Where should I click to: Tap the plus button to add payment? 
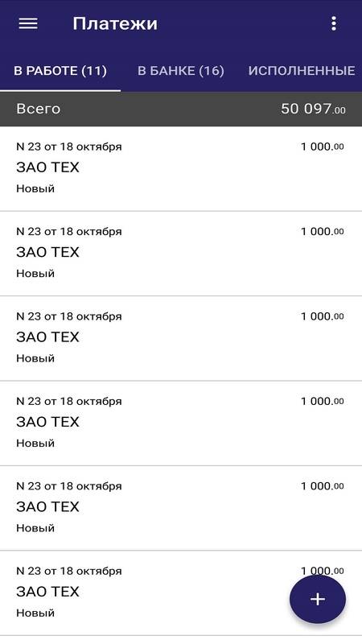317,599
